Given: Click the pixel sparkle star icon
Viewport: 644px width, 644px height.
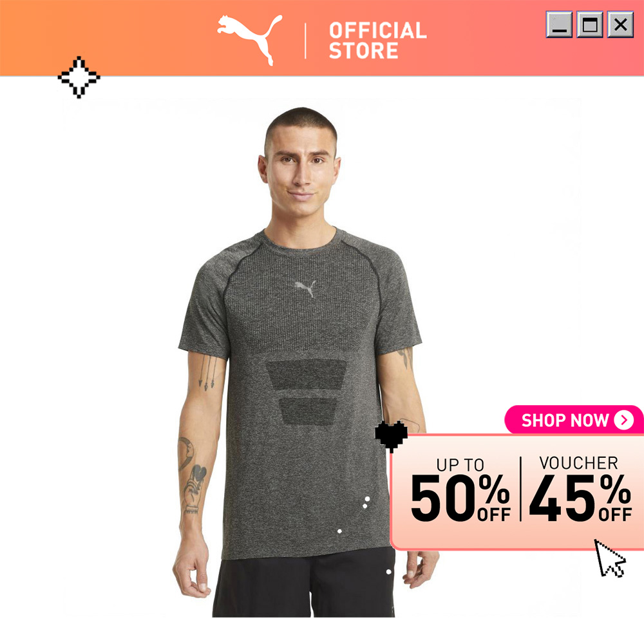Looking at the screenshot, I should tap(79, 77).
